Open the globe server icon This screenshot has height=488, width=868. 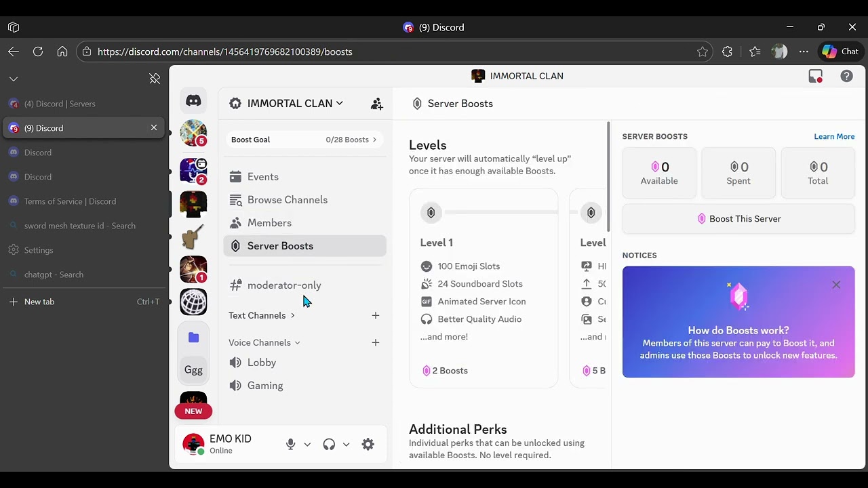coord(193,302)
